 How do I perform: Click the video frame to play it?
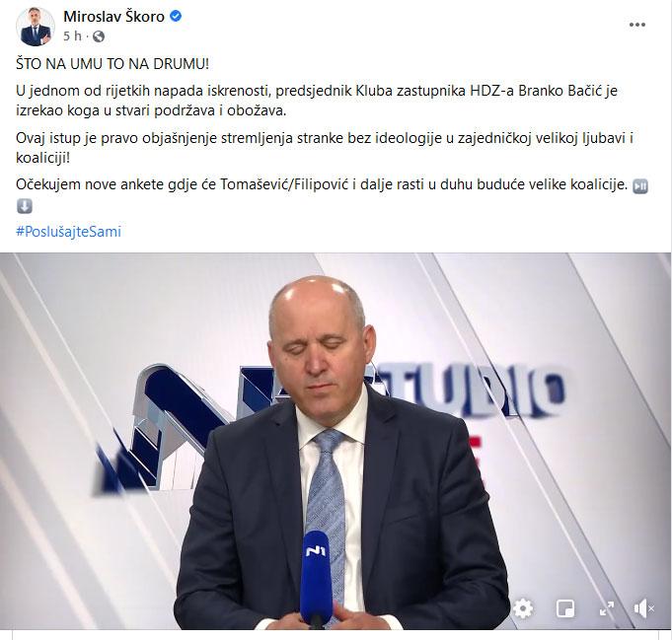click(336, 441)
